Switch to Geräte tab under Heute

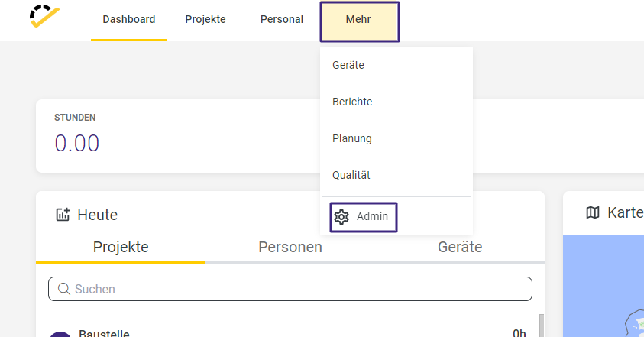tap(460, 247)
